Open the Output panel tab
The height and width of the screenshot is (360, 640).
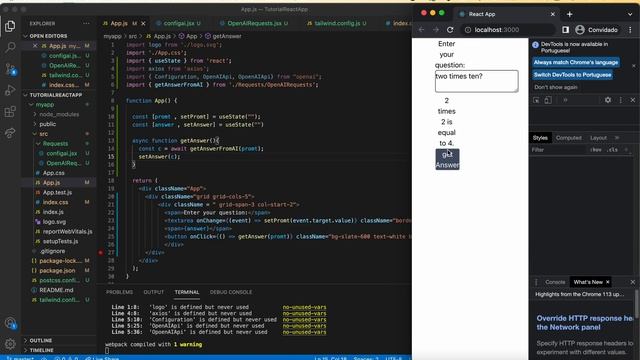click(x=153, y=292)
